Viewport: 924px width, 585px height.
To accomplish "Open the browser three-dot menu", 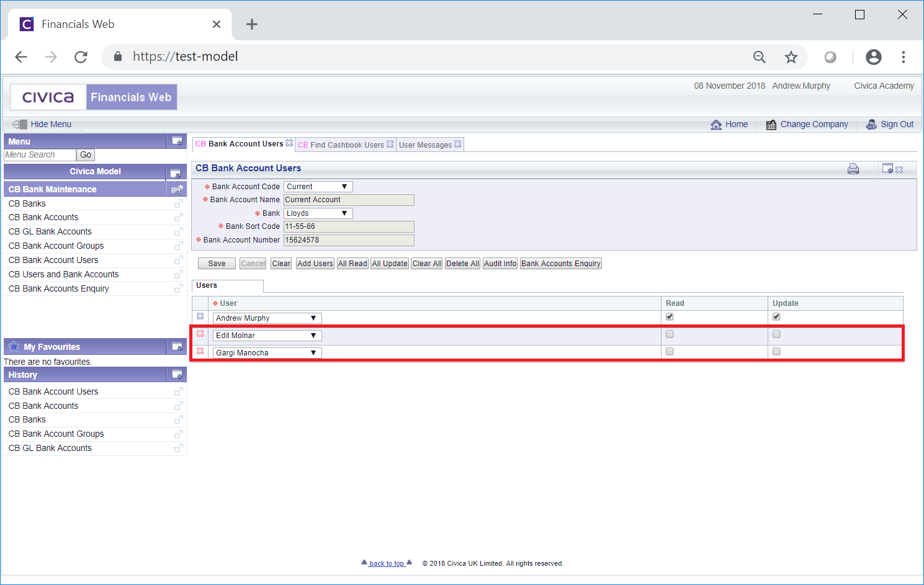I will point(903,57).
